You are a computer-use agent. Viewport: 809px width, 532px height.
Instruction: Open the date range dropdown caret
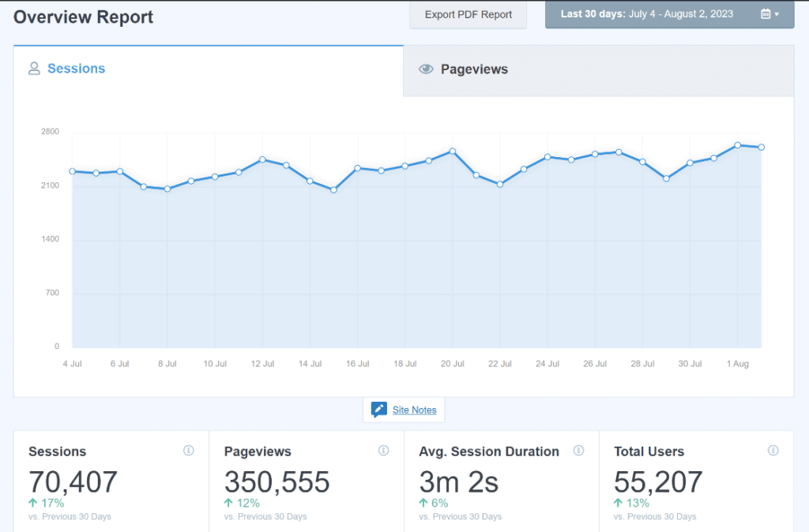click(777, 13)
